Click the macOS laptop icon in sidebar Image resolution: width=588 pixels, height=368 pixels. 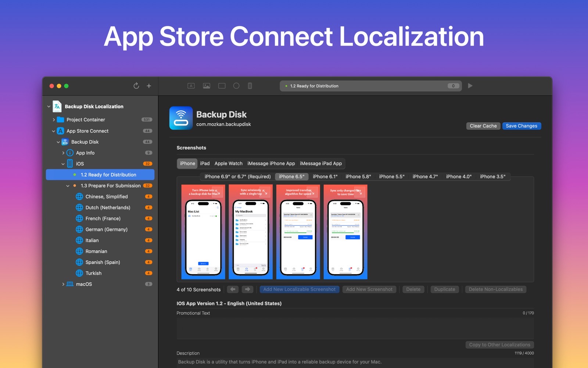70,284
